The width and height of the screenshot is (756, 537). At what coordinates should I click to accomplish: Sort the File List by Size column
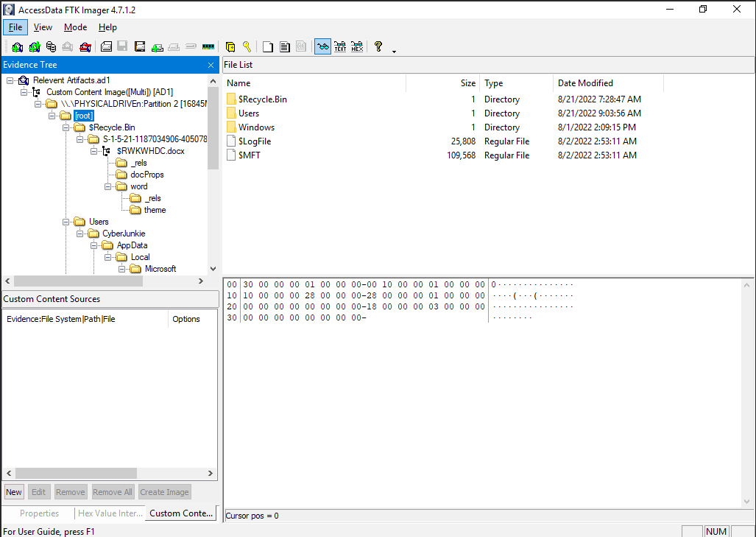[443, 83]
